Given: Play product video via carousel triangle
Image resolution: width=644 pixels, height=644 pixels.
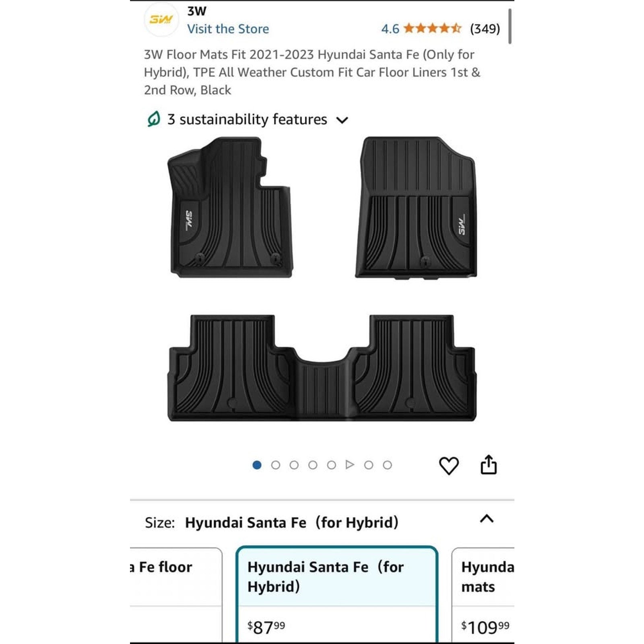Looking at the screenshot, I should 350,465.
